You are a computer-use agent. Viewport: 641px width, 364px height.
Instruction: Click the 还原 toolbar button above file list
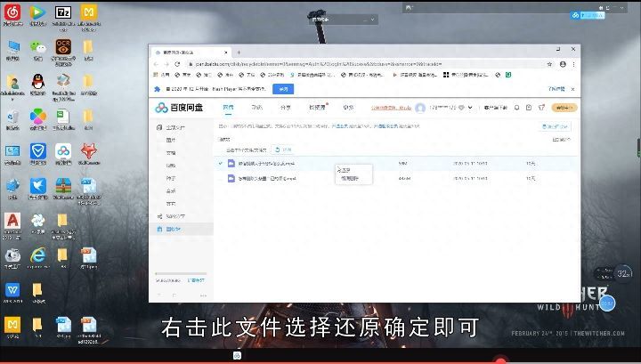tap(284, 150)
